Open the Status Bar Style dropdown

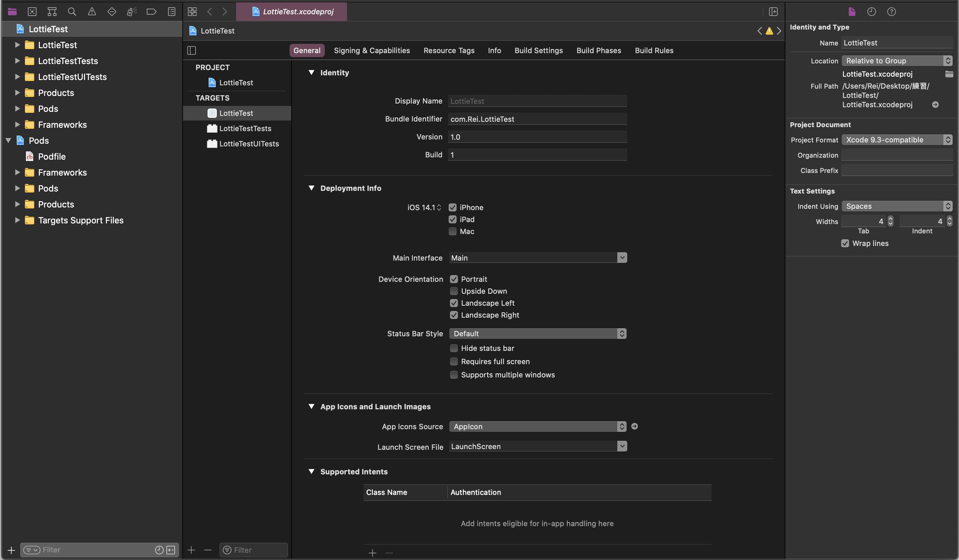pos(538,334)
